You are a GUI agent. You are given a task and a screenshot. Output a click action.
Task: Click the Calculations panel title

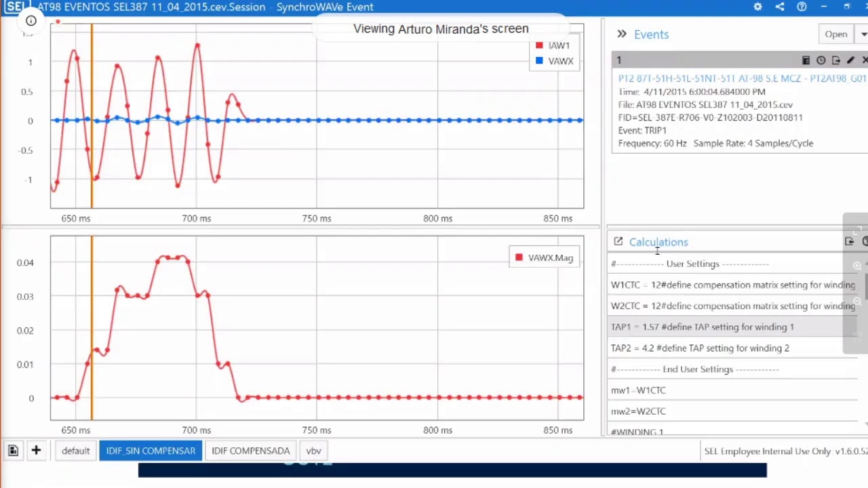pos(658,242)
